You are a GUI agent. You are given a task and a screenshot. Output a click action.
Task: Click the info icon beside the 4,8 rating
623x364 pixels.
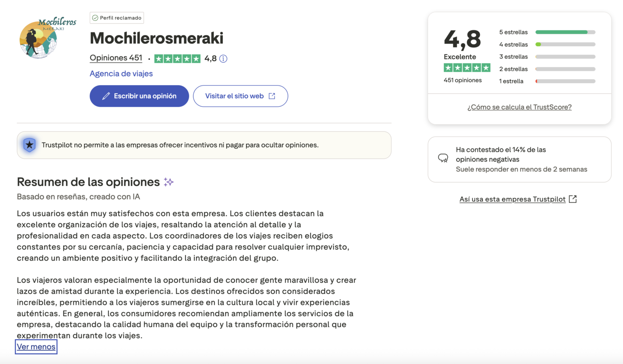(223, 59)
